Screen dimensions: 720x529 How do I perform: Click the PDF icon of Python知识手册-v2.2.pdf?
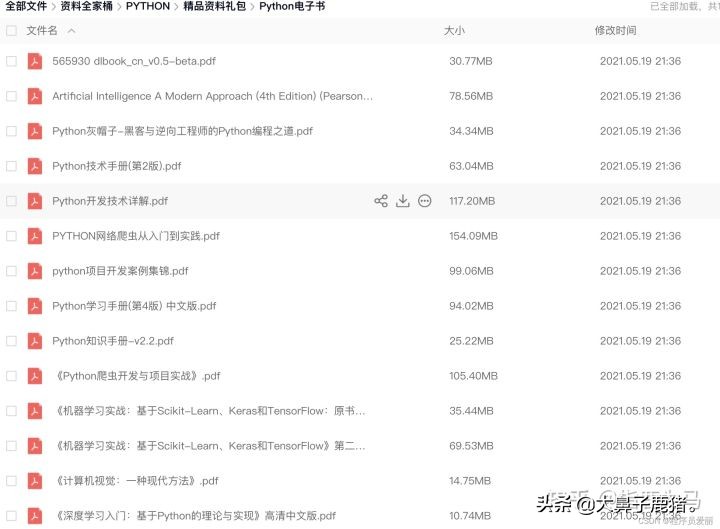click(34, 341)
